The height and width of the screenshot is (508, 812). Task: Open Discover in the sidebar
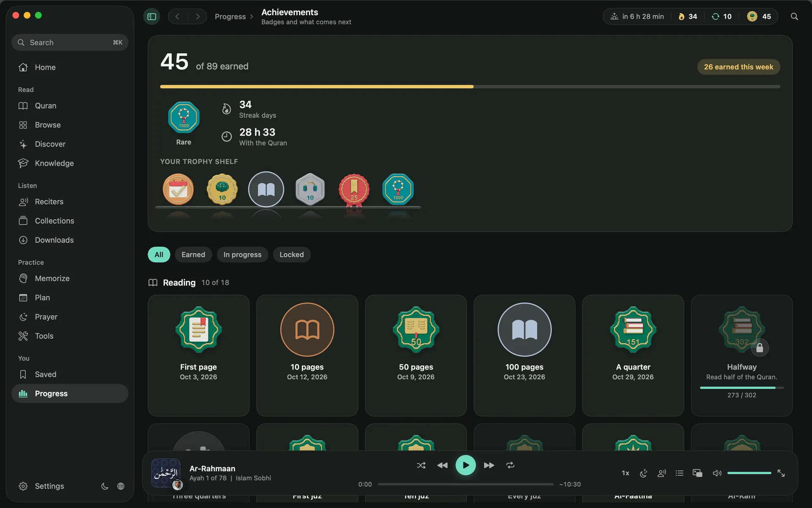[x=70, y=144]
